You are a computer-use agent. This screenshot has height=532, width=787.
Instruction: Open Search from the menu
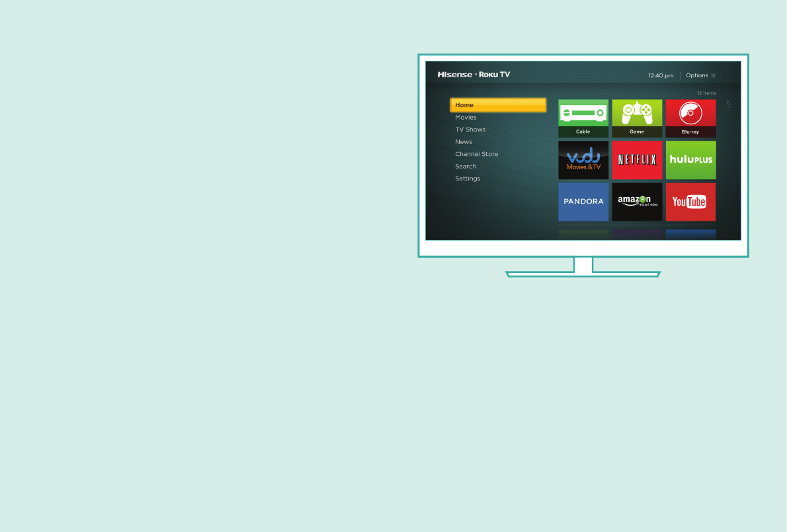466,166
